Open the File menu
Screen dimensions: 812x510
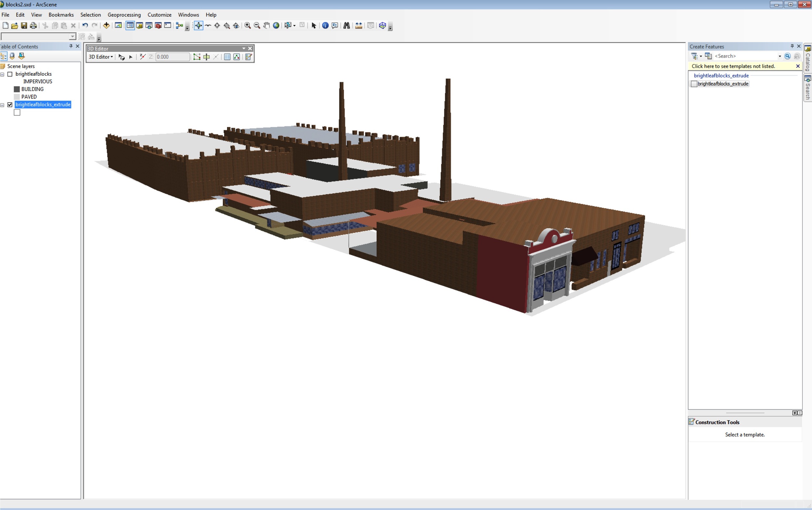[6, 15]
